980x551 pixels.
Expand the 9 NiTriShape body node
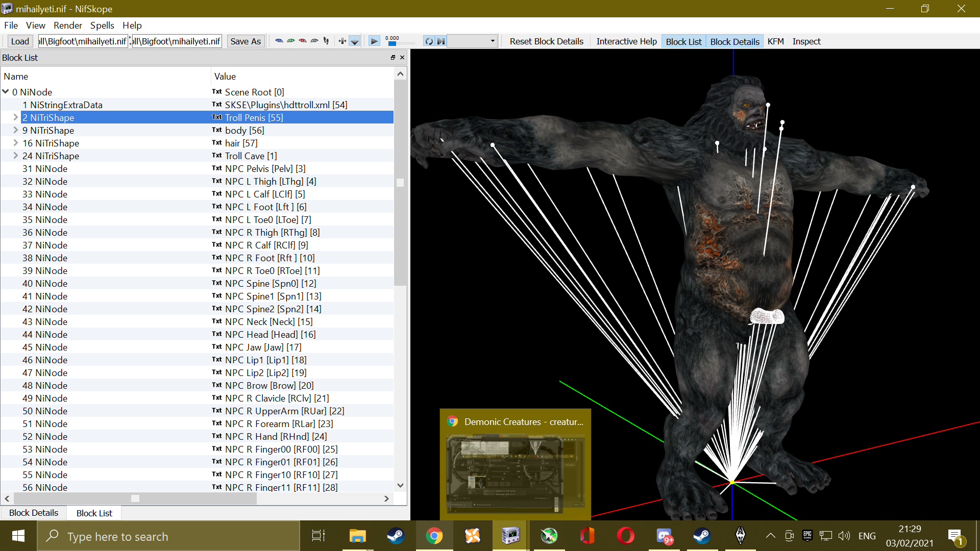(15, 130)
